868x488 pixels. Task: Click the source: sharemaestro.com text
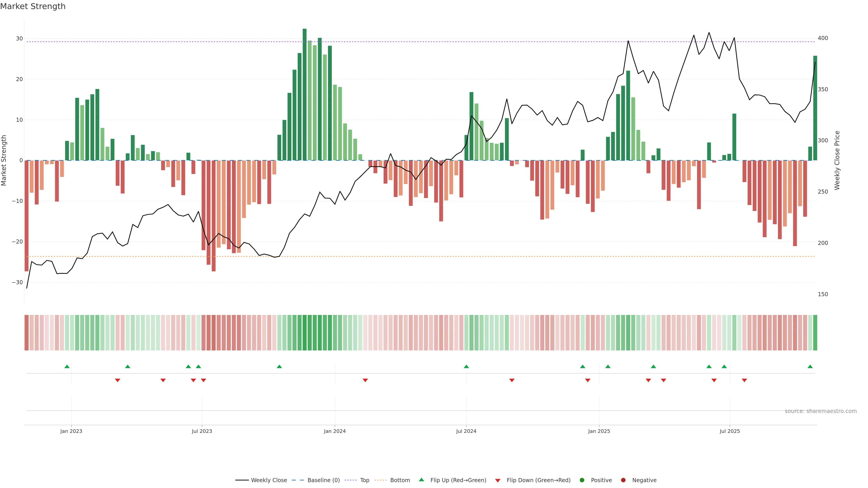pyautogui.click(x=821, y=411)
